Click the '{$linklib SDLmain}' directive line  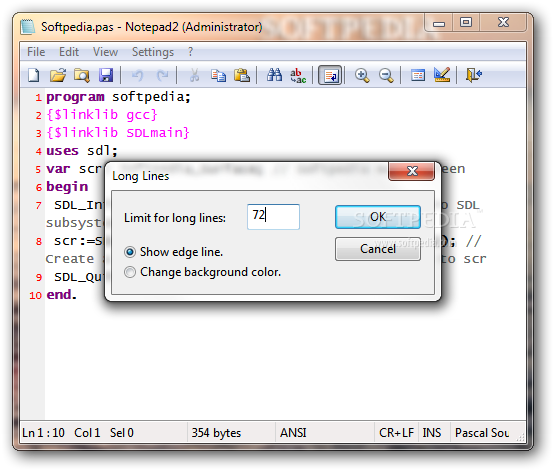point(118,133)
